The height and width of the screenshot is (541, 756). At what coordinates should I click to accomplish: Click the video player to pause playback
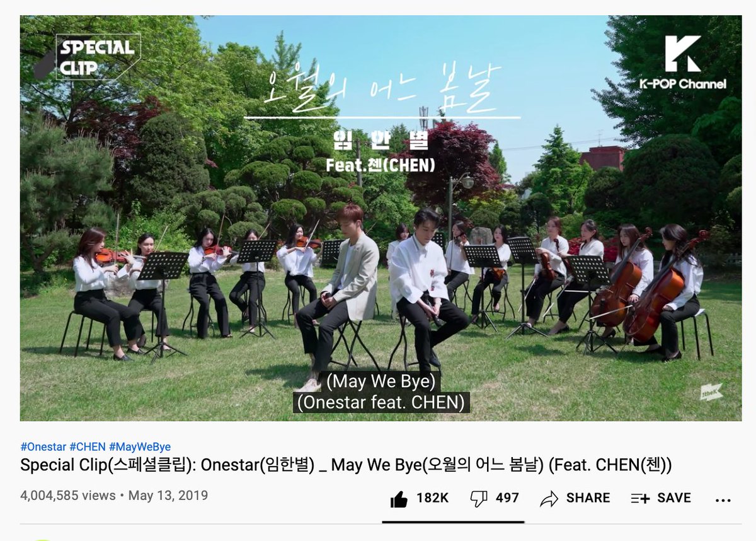[381, 218]
